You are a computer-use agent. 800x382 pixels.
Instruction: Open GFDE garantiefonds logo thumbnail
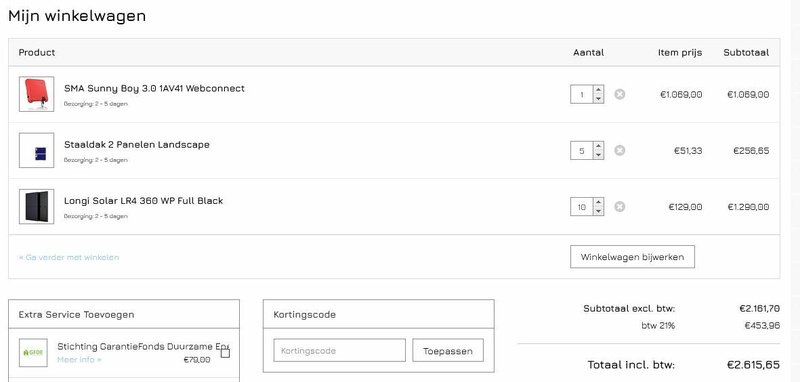(x=33, y=352)
